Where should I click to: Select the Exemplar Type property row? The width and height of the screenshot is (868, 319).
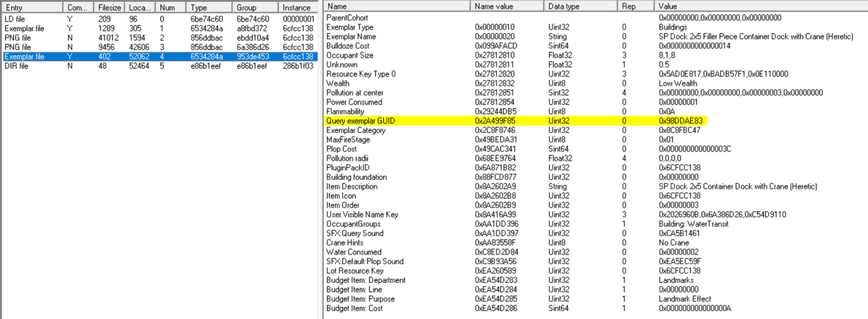tap(595, 26)
